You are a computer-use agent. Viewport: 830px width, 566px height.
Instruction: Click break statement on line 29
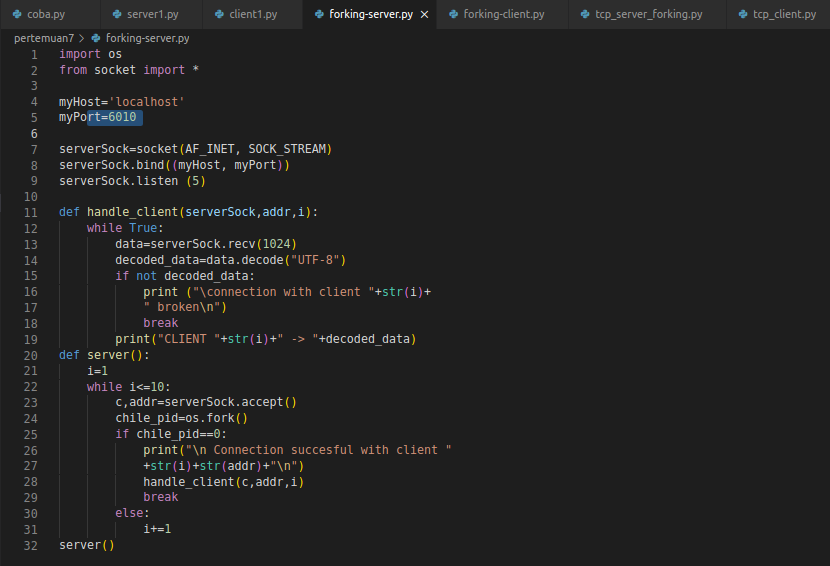(x=160, y=497)
